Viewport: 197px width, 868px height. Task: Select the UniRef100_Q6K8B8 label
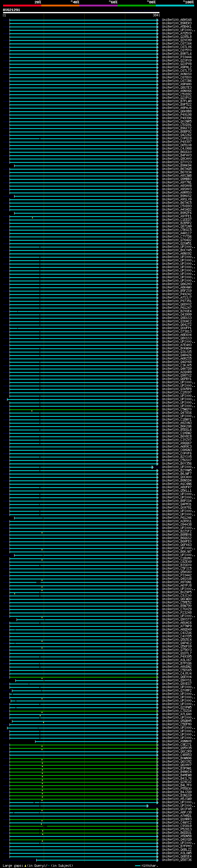176,111
